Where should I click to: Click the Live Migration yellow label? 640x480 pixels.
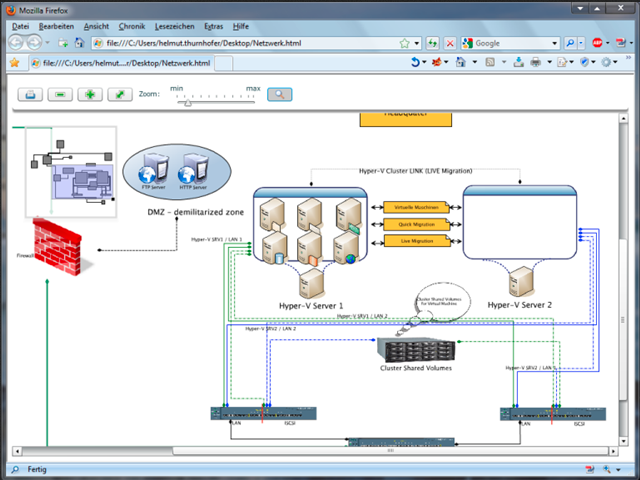[x=416, y=241]
